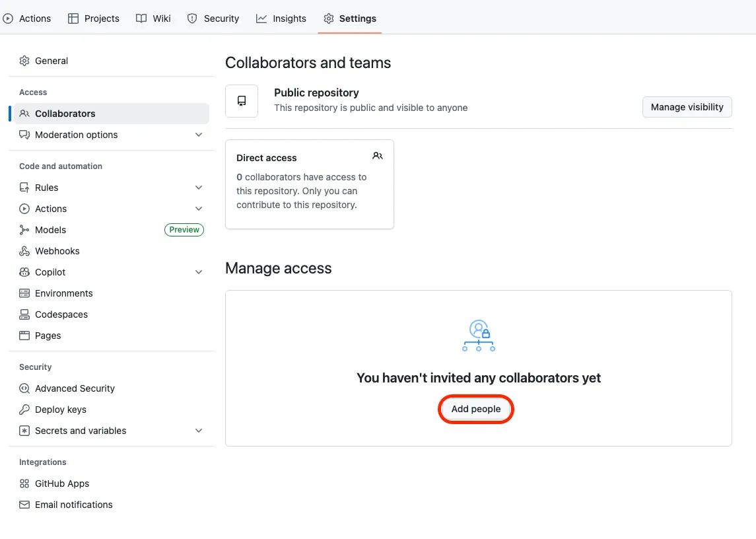The width and height of the screenshot is (756, 539).
Task: Go to the Security tab
Action: click(x=213, y=18)
